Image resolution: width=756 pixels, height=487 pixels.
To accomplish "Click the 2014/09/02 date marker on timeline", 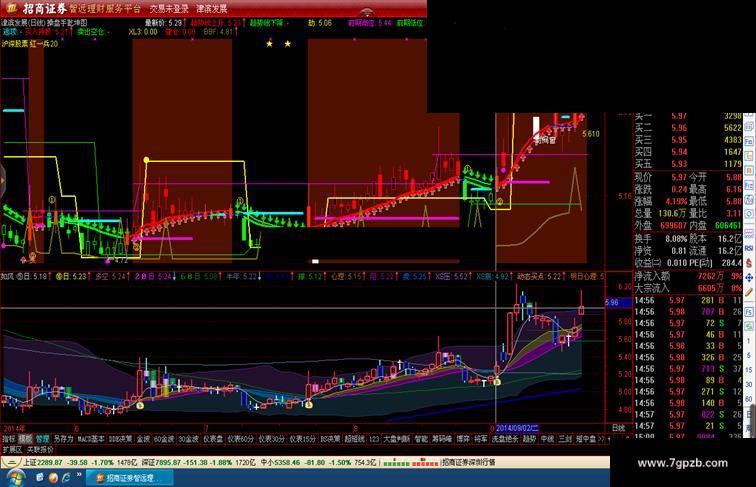I will [517, 428].
